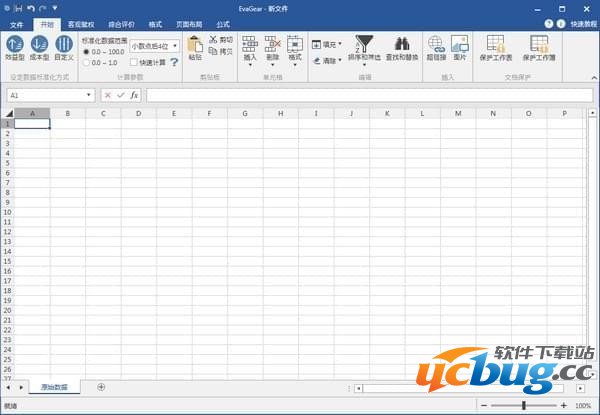Click the 剪切 cut button
Viewport: 600px width, 415px height.
coord(221,40)
